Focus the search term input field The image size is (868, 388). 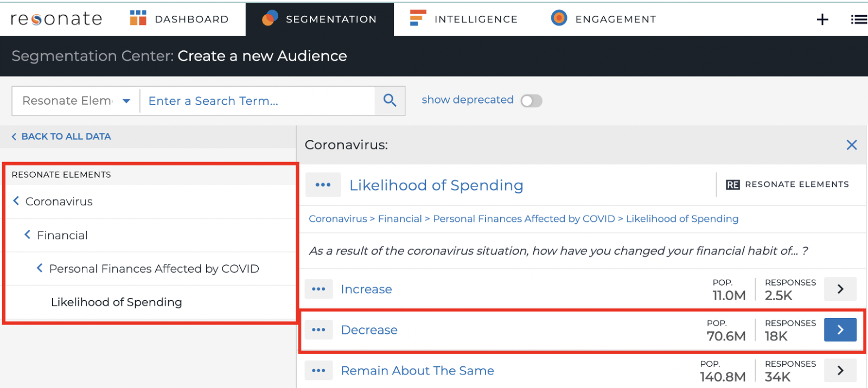[257, 101]
